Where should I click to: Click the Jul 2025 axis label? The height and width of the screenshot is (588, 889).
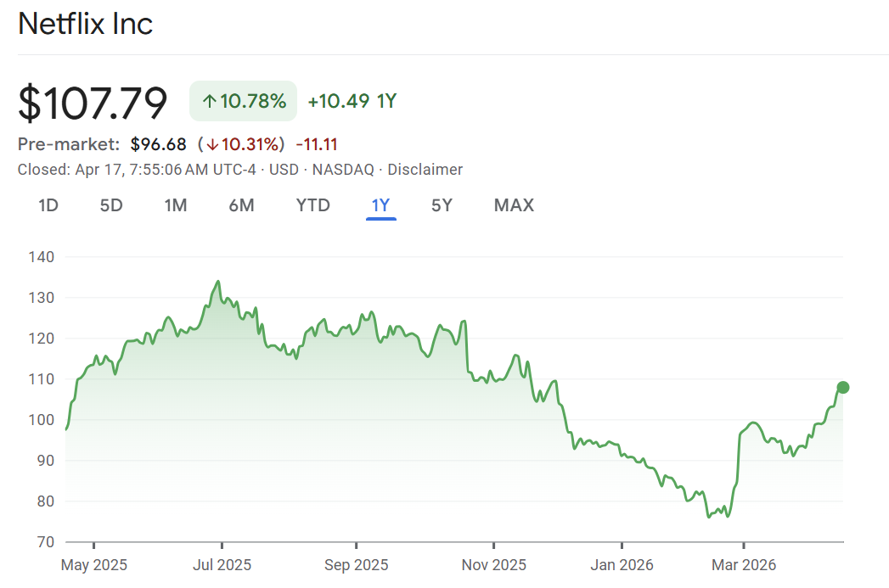click(222, 565)
